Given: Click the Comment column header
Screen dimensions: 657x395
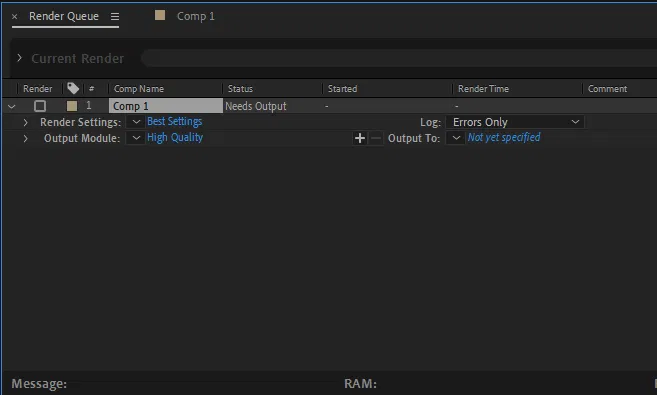Looking at the screenshot, I should click(x=607, y=89).
